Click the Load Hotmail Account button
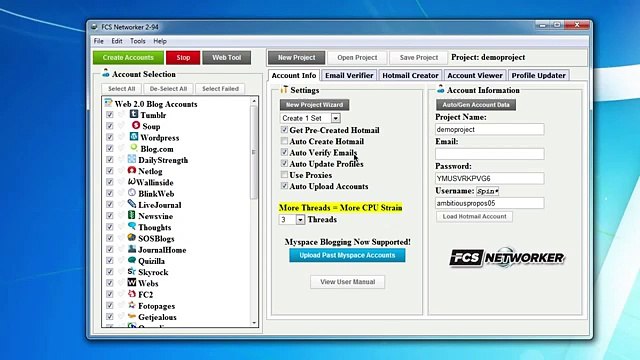Image resolution: width=640 pixels, height=360 pixels. [474, 216]
